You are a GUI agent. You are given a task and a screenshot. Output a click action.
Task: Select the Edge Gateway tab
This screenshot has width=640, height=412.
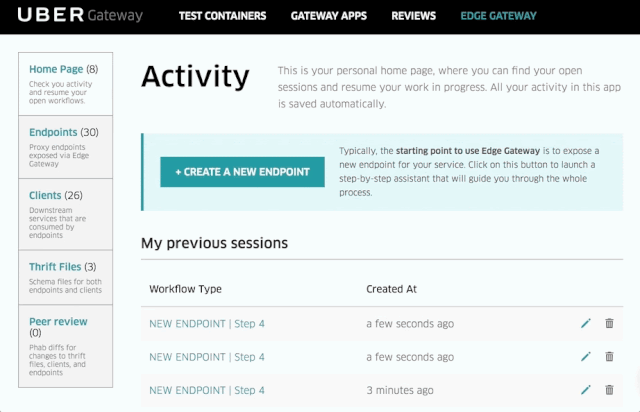point(498,16)
